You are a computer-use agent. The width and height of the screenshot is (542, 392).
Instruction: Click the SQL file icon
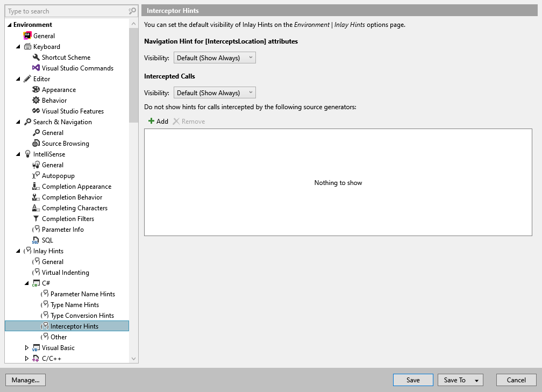click(x=35, y=240)
